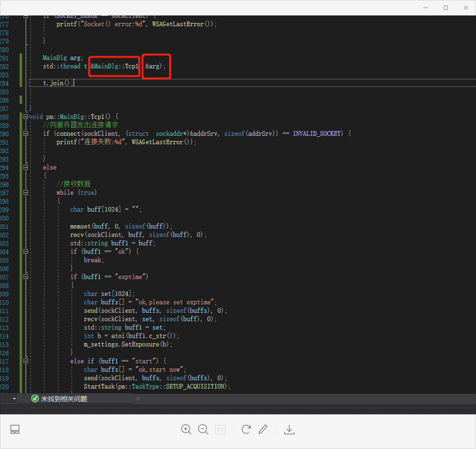Viewport: 476px width, 449px height.
Task: Click the 'break;' statement
Action: click(x=94, y=260)
